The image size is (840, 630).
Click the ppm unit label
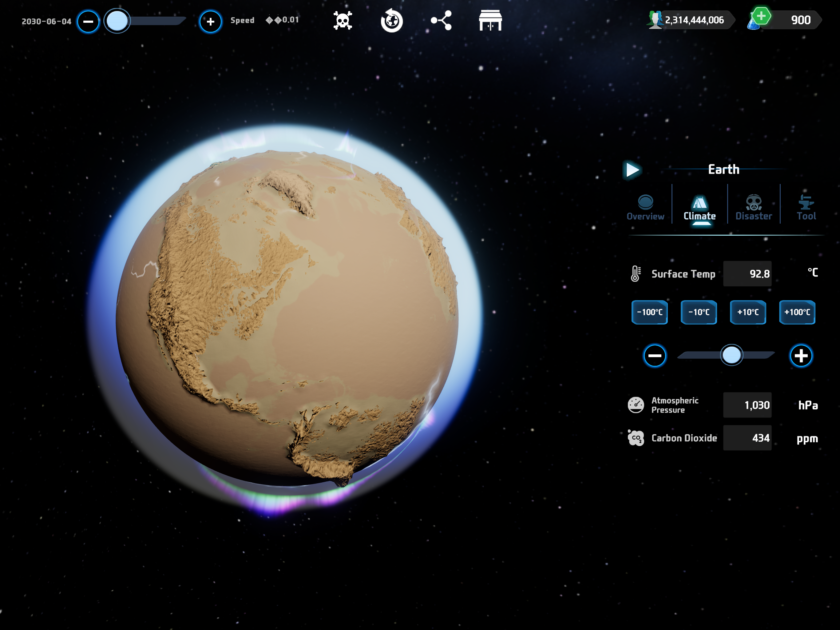807,439
